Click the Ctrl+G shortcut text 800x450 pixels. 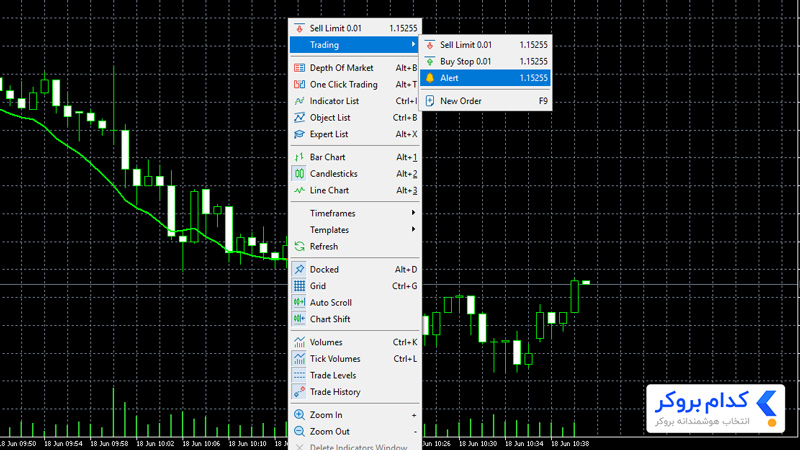(x=405, y=286)
